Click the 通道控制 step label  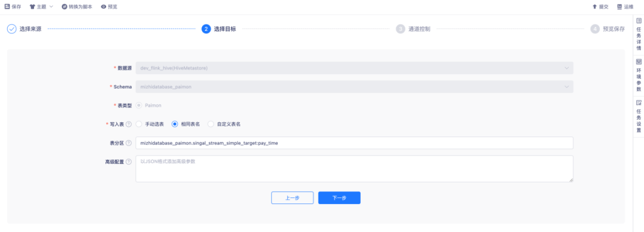tap(419, 29)
